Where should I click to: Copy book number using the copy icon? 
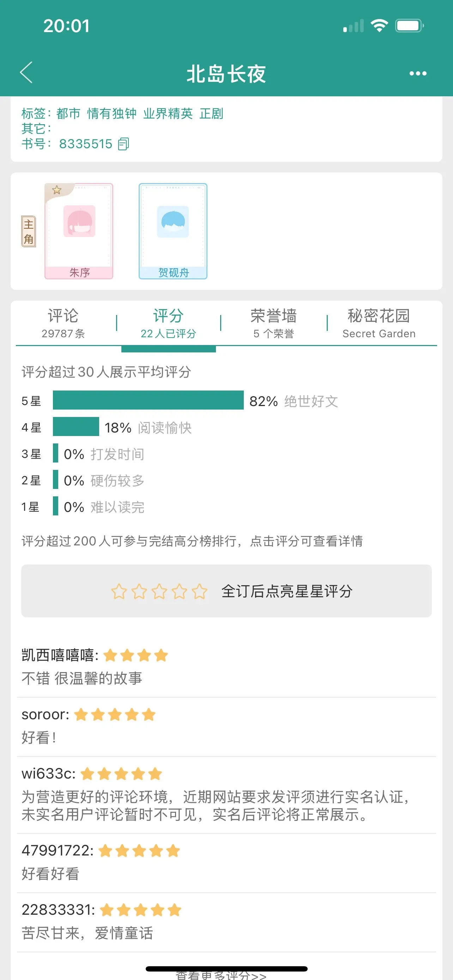[x=123, y=144]
